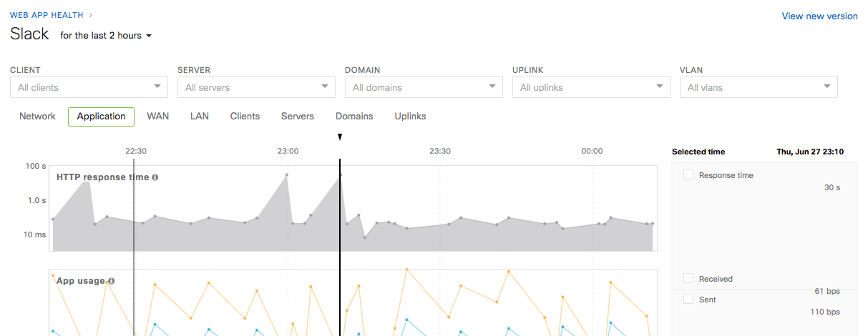Image resolution: width=868 pixels, height=336 pixels.
Task: Open the Servers tab
Action: (x=298, y=116)
